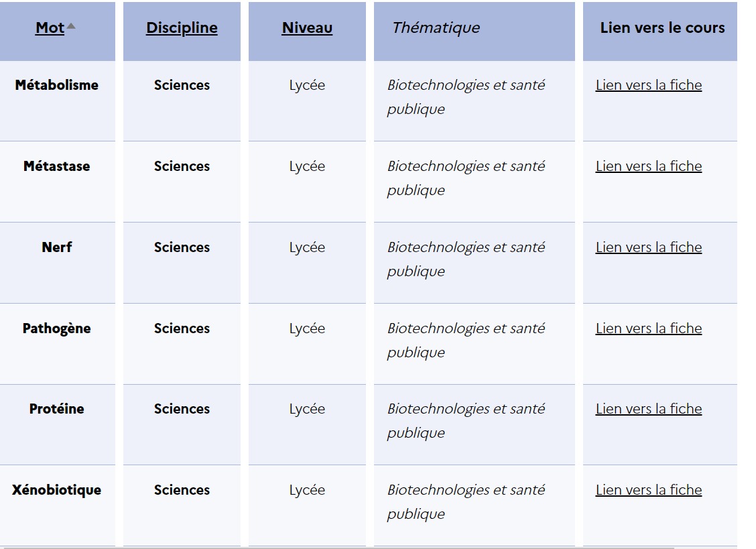This screenshot has width=756, height=549.
Task: Sort the table by Discipline
Action: click(x=182, y=28)
